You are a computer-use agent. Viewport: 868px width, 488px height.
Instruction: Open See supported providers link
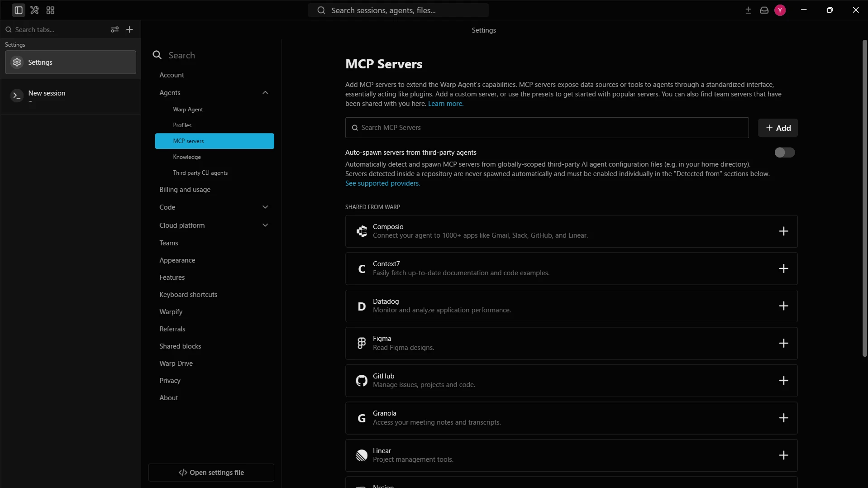tap(382, 183)
